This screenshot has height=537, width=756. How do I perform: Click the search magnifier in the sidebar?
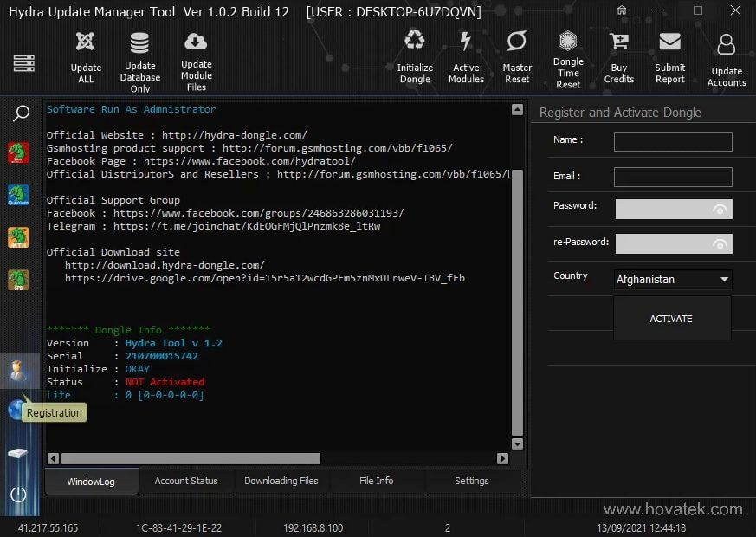[x=20, y=113]
